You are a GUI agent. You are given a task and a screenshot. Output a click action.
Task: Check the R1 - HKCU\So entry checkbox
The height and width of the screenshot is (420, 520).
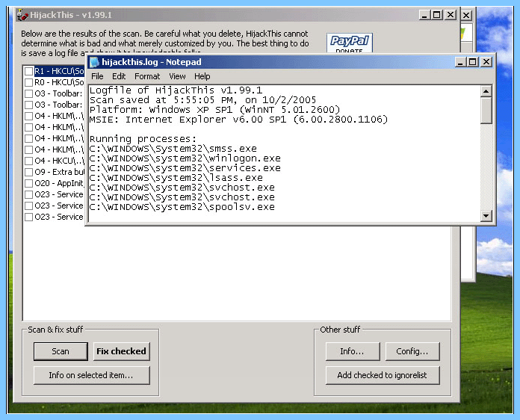(x=29, y=71)
